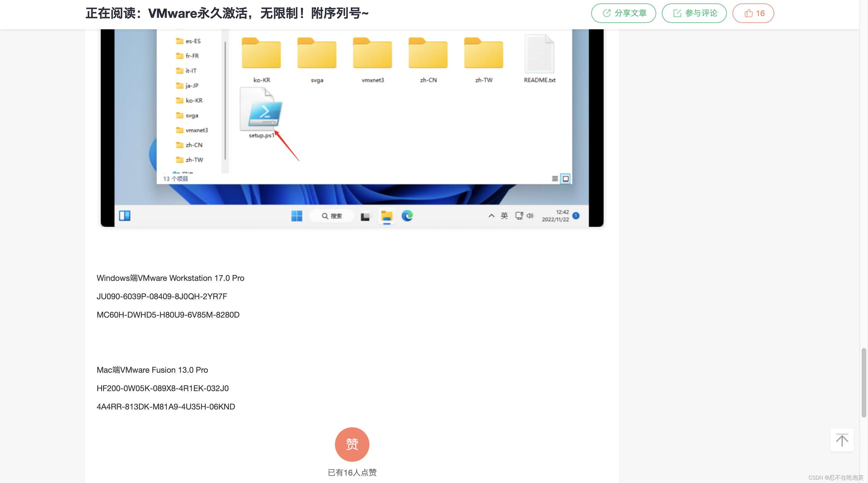This screenshot has height=483, width=868.
Task: Click the taskbar 搜索 search box
Action: click(332, 216)
